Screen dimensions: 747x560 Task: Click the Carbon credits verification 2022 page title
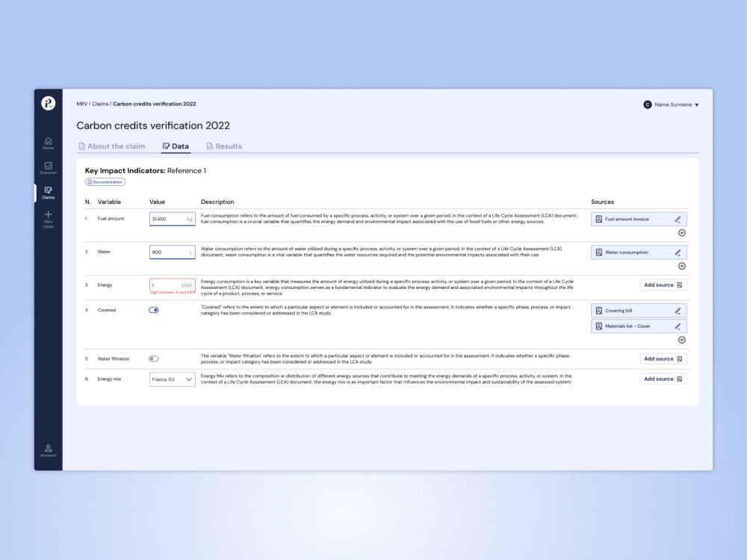153,125
